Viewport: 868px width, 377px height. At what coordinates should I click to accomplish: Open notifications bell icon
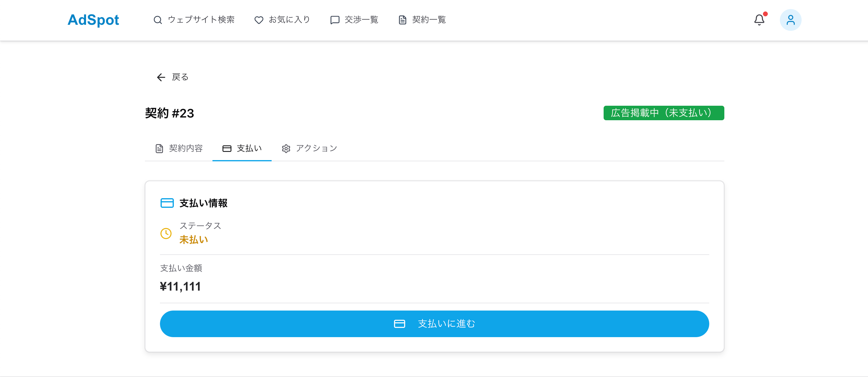[x=759, y=20]
